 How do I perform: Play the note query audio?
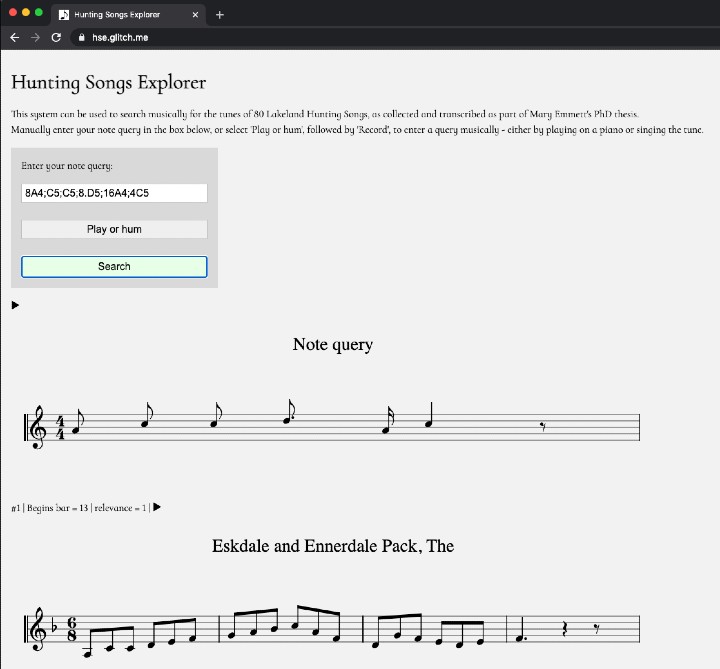pyautogui.click(x=15, y=305)
